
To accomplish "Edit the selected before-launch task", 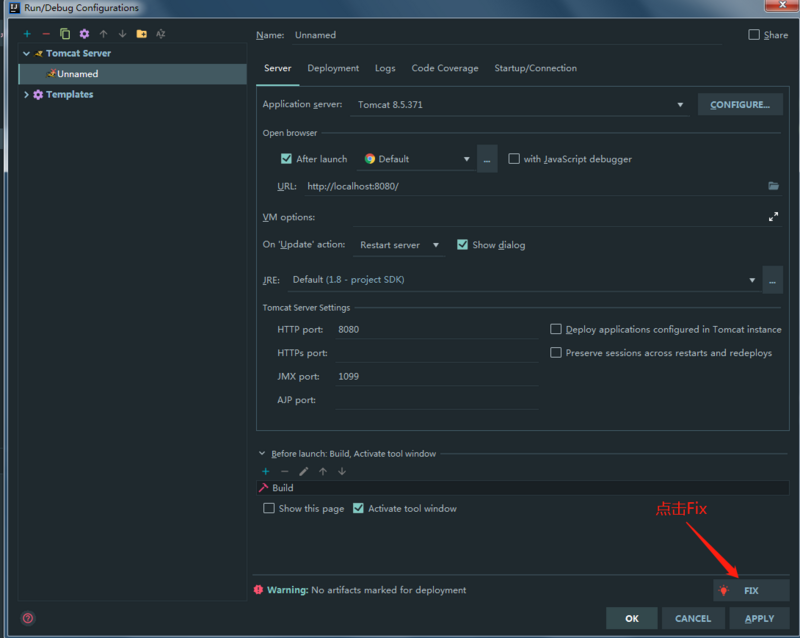I will [304, 471].
